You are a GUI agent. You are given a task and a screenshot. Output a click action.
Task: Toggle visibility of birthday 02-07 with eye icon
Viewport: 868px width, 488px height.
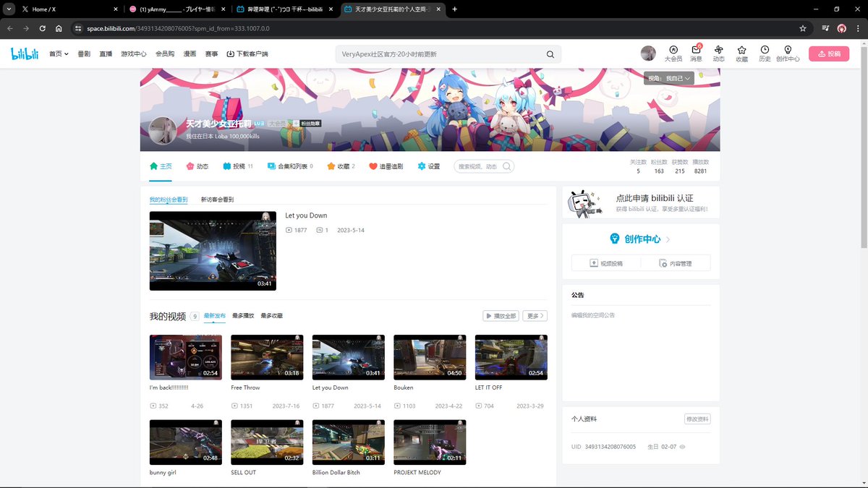(x=682, y=446)
